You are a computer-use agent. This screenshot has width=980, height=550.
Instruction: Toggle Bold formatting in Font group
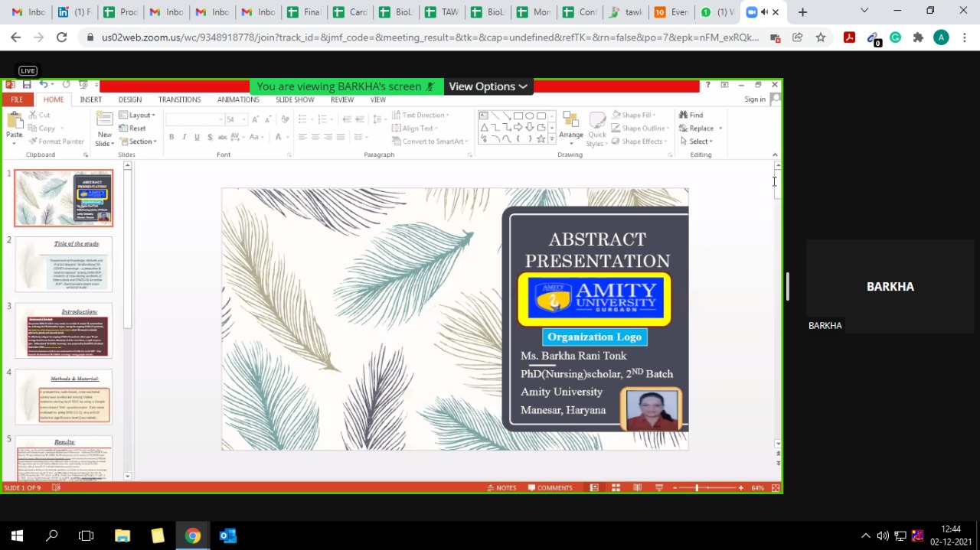[x=171, y=137]
